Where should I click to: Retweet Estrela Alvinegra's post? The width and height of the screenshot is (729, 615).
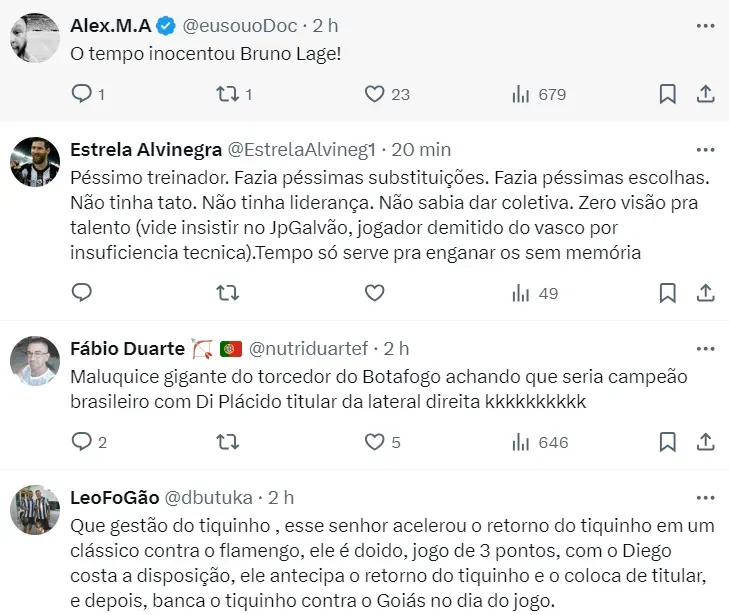tap(227, 293)
